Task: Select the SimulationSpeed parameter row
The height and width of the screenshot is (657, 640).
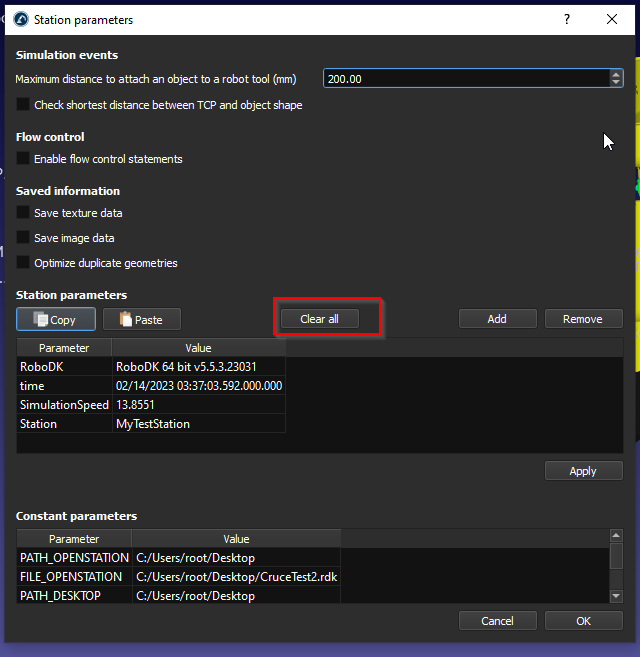Action: point(63,405)
